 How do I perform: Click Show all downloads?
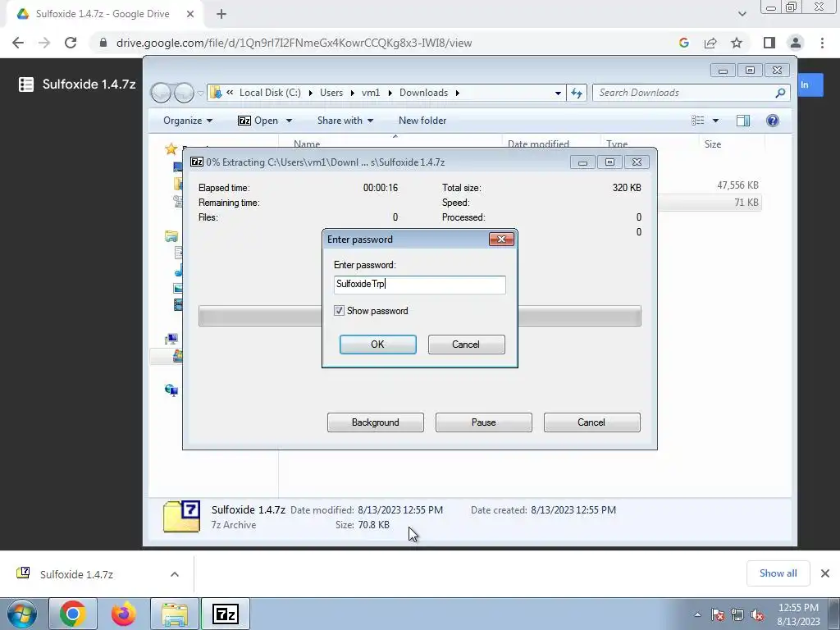(x=778, y=573)
